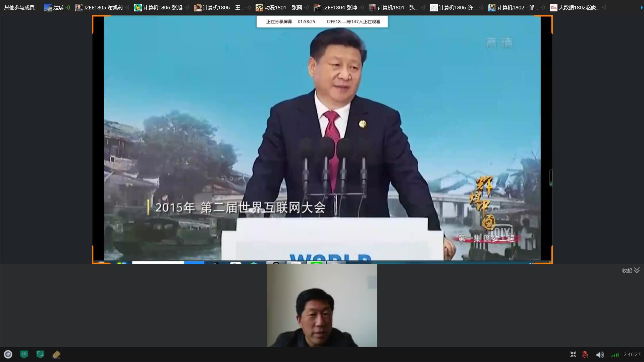The image size is (644, 362).
Task: Exit fullscreen with the inward arrows icon
Action: [573, 354]
